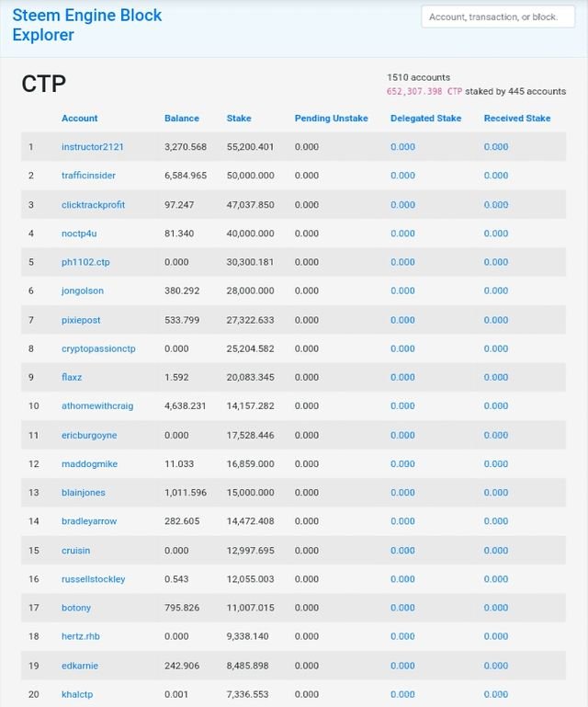The image size is (588, 707).
Task: Open the russellstockley account link
Action: click(x=93, y=579)
